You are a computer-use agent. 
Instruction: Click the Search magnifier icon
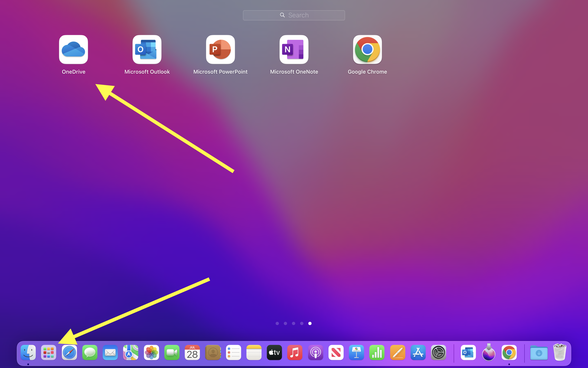click(x=282, y=15)
